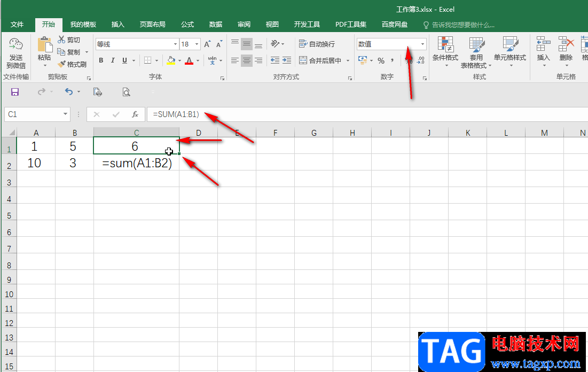Image resolution: width=588 pixels, height=372 pixels.
Task: Click decrease decimal icon
Action: pyautogui.click(x=421, y=60)
